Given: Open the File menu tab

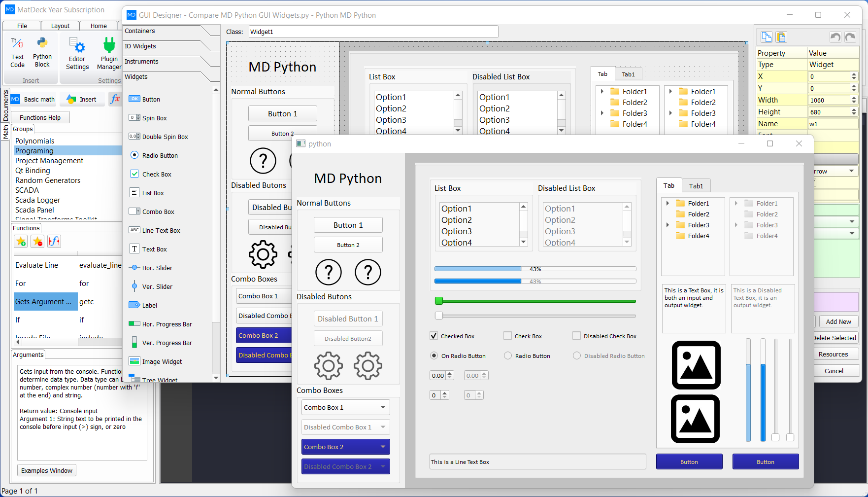Looking at the screenshot, I should (x=22, y=26).
